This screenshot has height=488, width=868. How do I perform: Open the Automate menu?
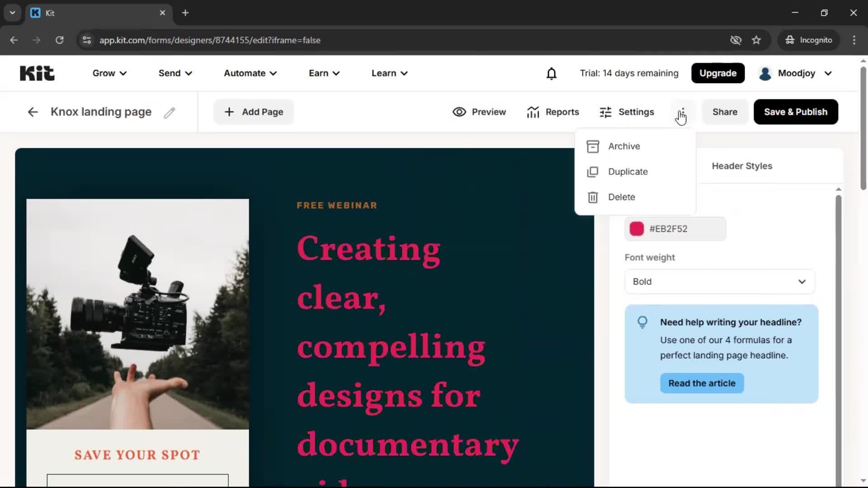250,73
